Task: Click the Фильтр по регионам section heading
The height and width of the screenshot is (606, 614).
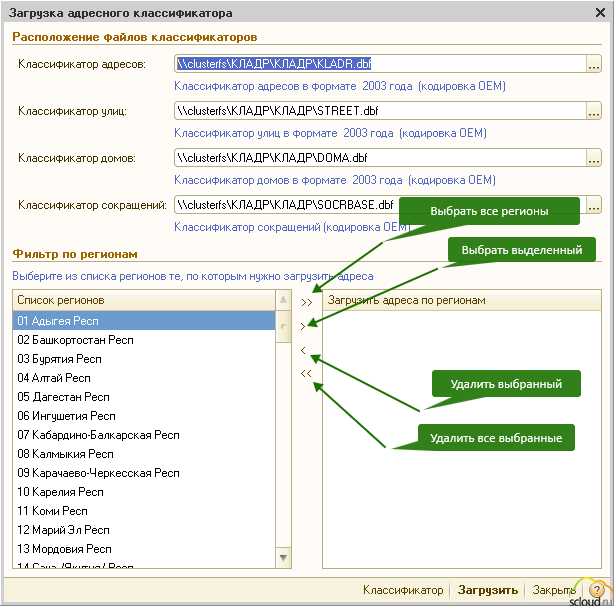Action: 75,254
